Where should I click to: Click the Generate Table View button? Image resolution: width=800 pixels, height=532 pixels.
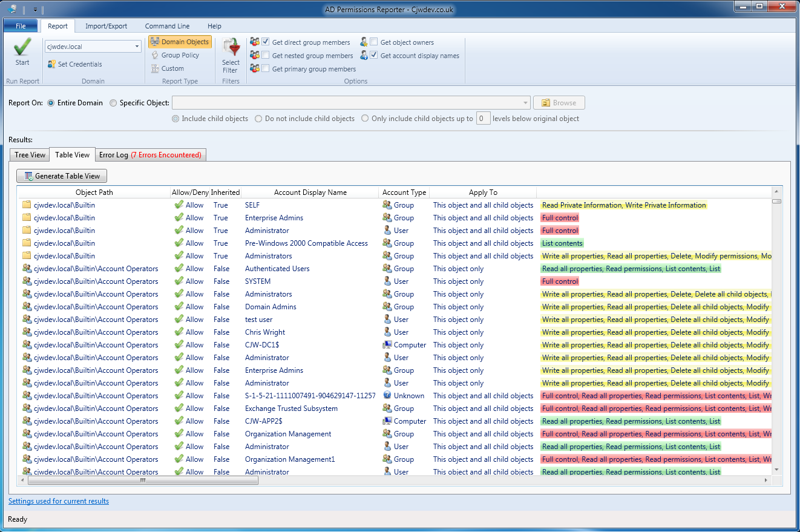tap(62, 176)
